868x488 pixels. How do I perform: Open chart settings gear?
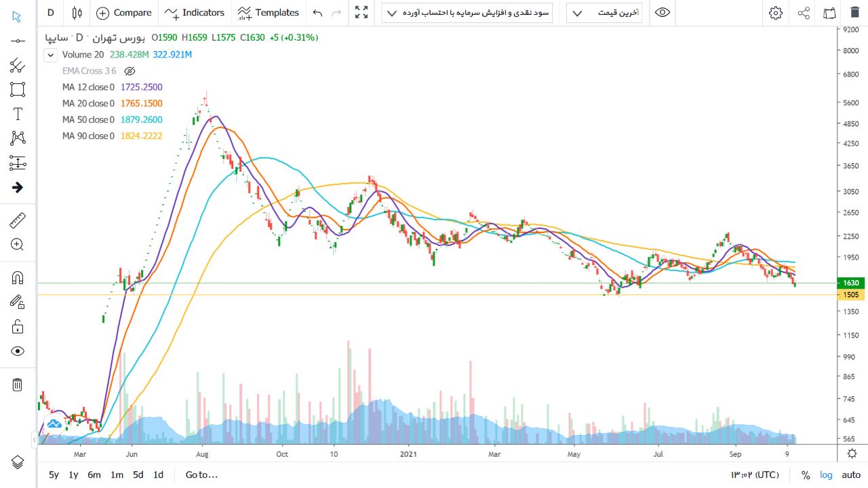click(776, 13)
